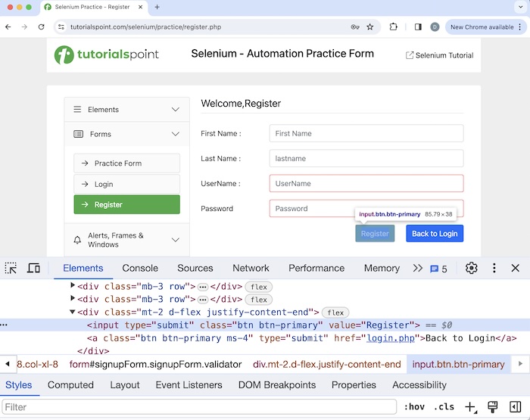Toggle the :hov element state panel

coord(414,407)
